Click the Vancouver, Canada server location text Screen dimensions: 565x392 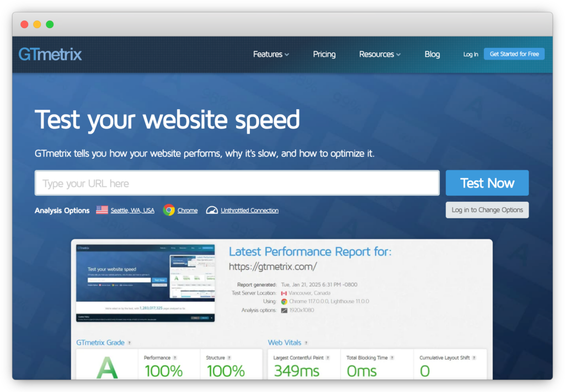point(309,293)
